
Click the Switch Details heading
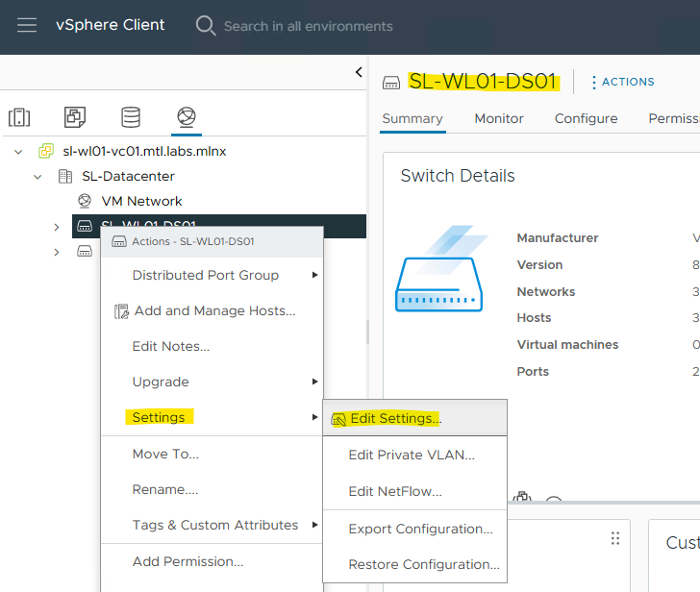[458, 176]
